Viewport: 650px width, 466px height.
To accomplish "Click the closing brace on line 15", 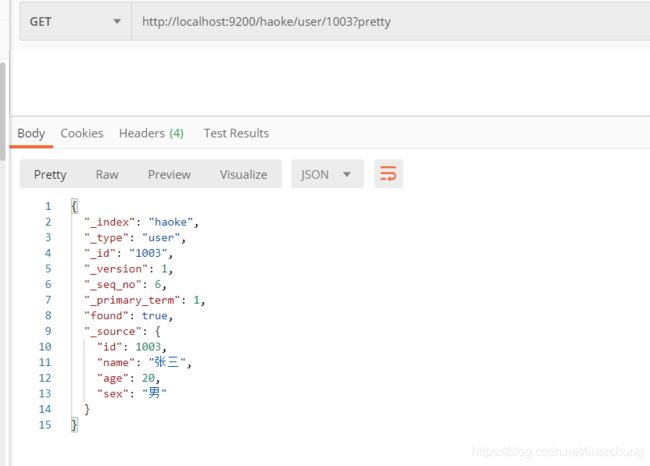I will (74, 425).
